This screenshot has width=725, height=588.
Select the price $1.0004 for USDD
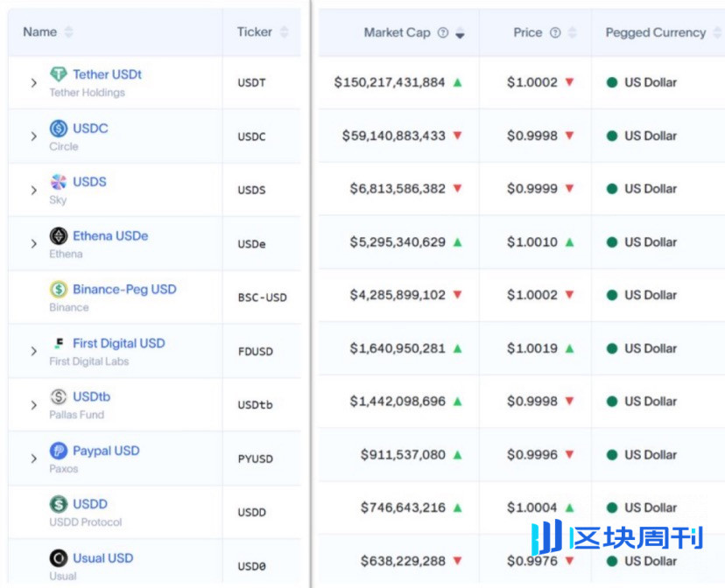tap(532, 507)
